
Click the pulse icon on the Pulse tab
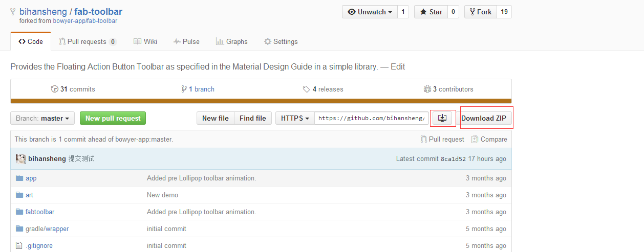pos(177,41)
